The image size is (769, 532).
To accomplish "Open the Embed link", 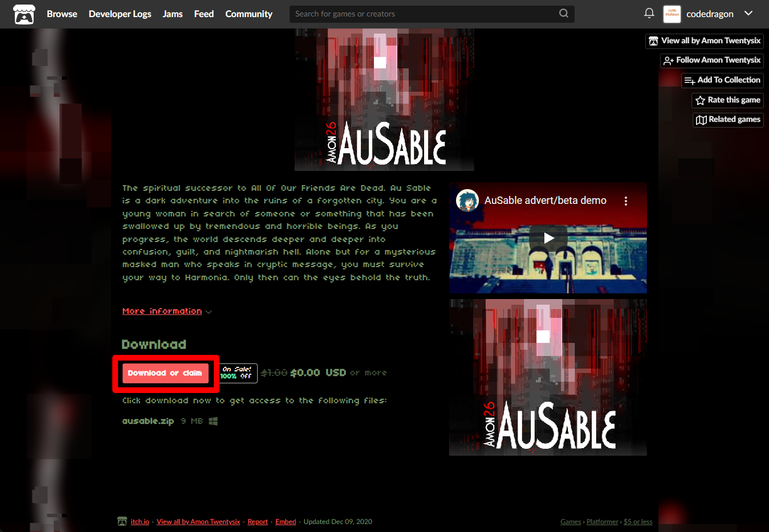I will pos(286,522).
